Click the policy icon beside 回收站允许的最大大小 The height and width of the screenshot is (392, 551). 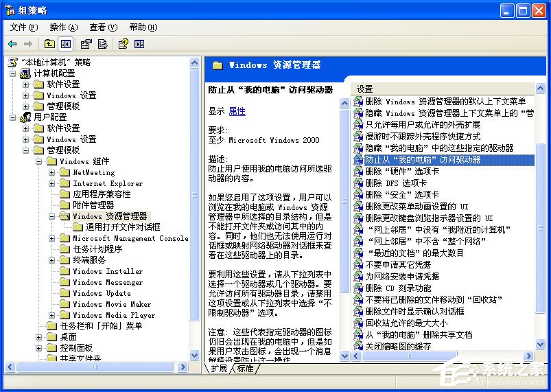[358, 323]
